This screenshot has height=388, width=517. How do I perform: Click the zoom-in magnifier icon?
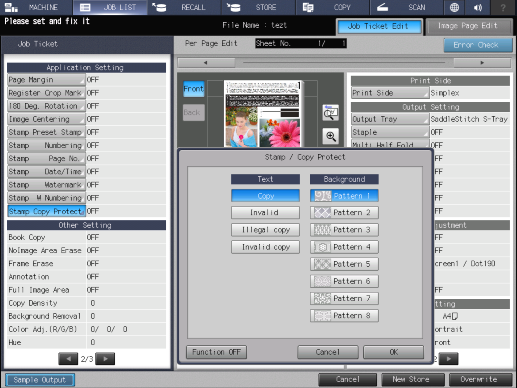pos(330,136)
